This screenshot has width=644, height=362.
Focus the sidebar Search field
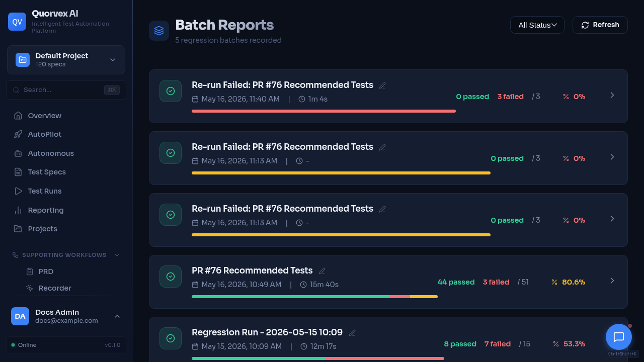point(66,89)
